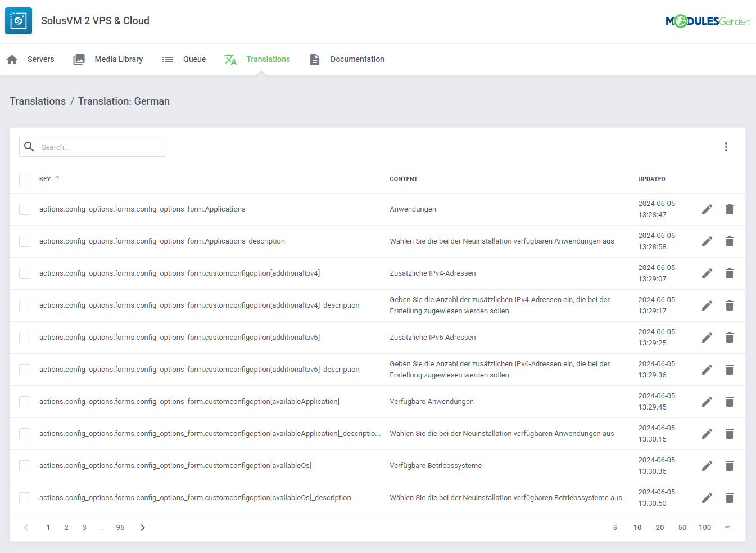Click the Translations language icon
756x553 pixels.
point(230,59)
